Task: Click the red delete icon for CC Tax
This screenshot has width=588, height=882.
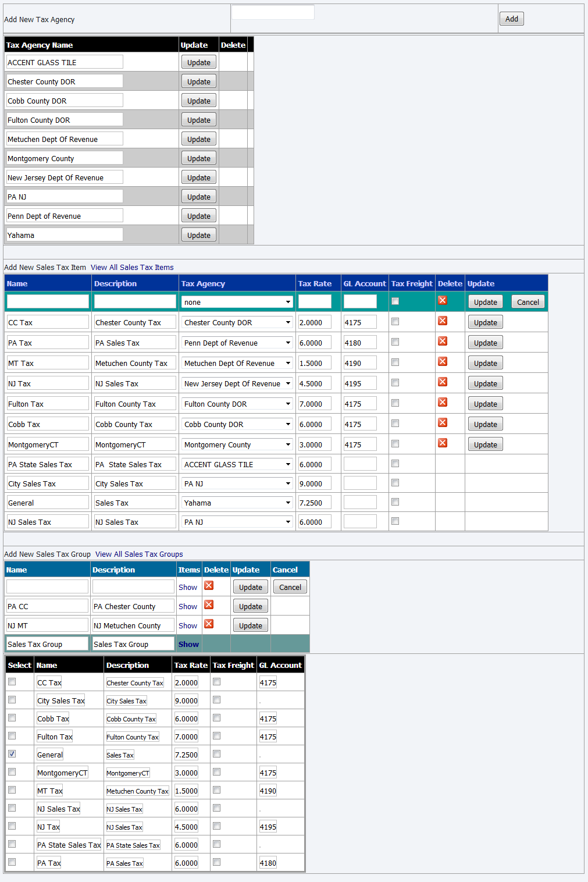Action: [443, 321]
